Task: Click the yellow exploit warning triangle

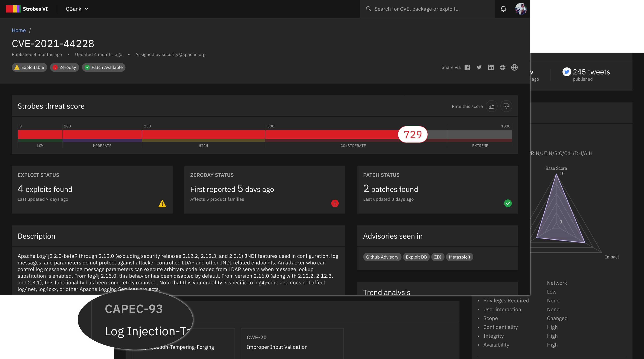Action: 162,203
